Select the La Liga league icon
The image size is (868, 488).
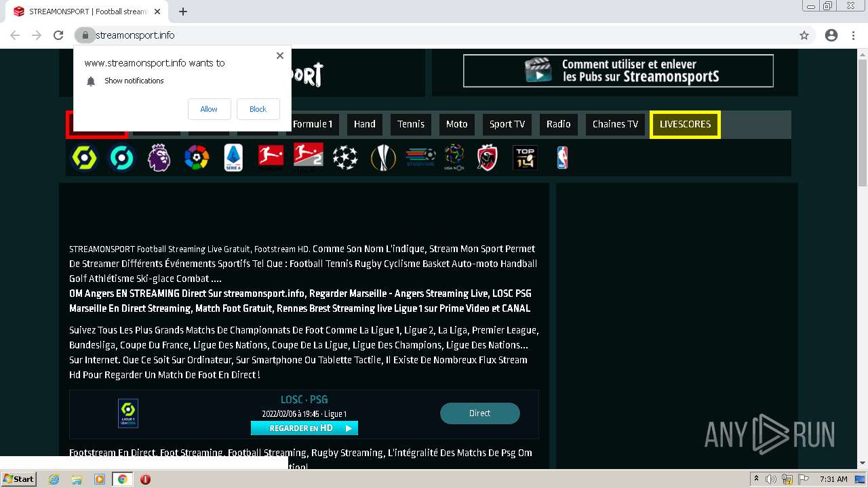point(197,158)
